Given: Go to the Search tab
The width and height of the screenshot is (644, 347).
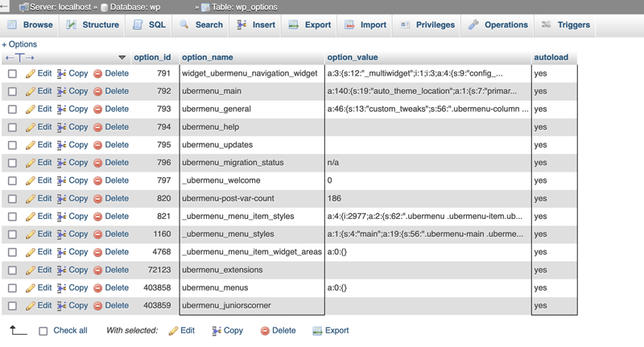Looking at the screenshot, I should tap(200, 25).
